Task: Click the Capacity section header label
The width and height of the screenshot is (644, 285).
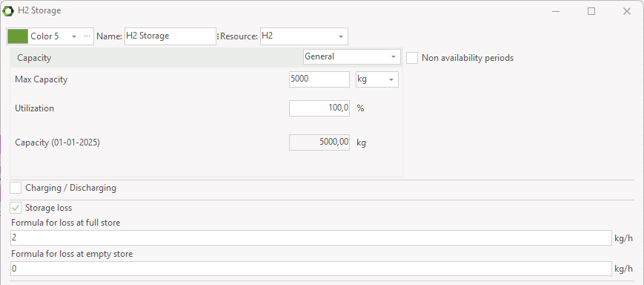Action: [x=34, y=58]
